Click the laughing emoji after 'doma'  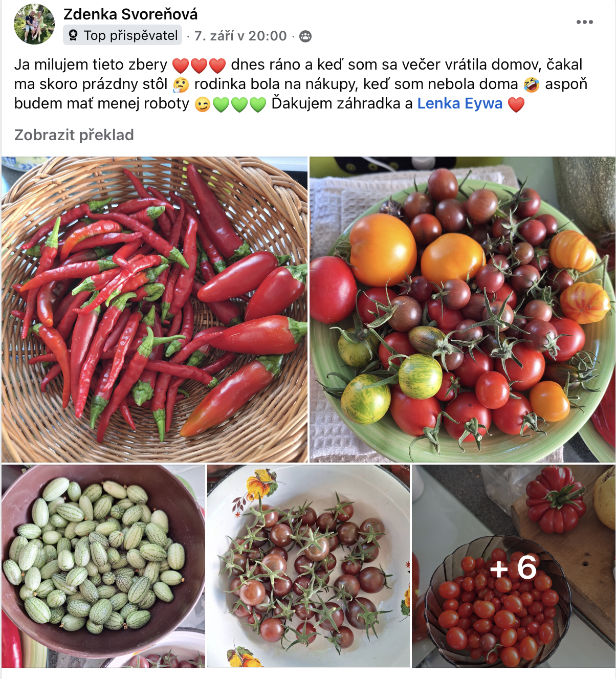(532, 85)
